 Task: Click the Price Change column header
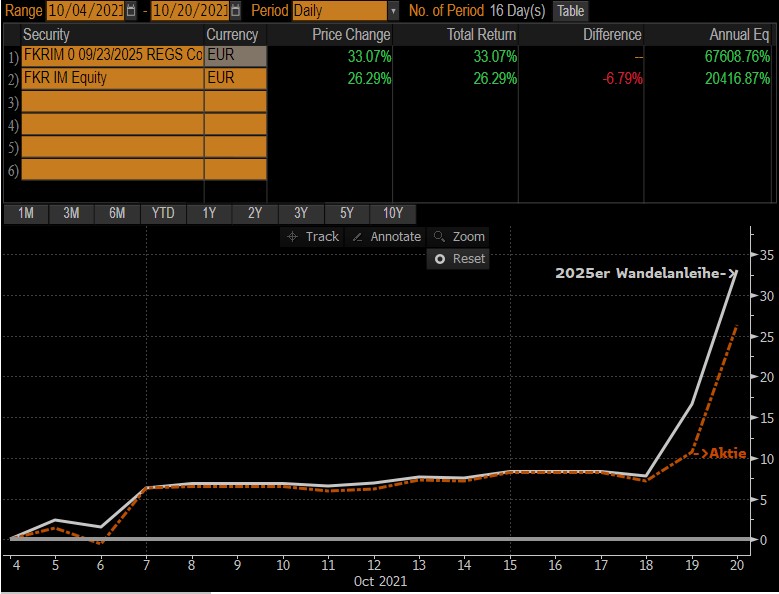(x=351, y=35)
